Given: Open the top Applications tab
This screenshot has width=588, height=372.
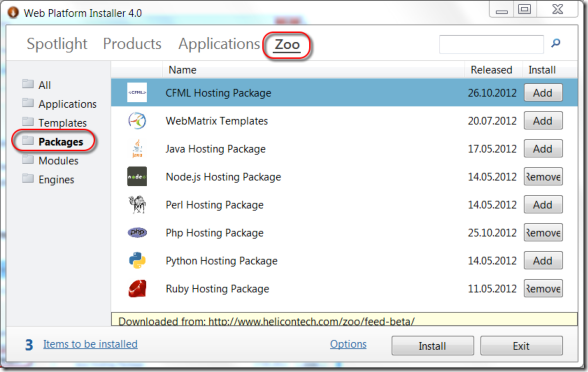Looking at the screenshot, I should click(x=219, y=44).
